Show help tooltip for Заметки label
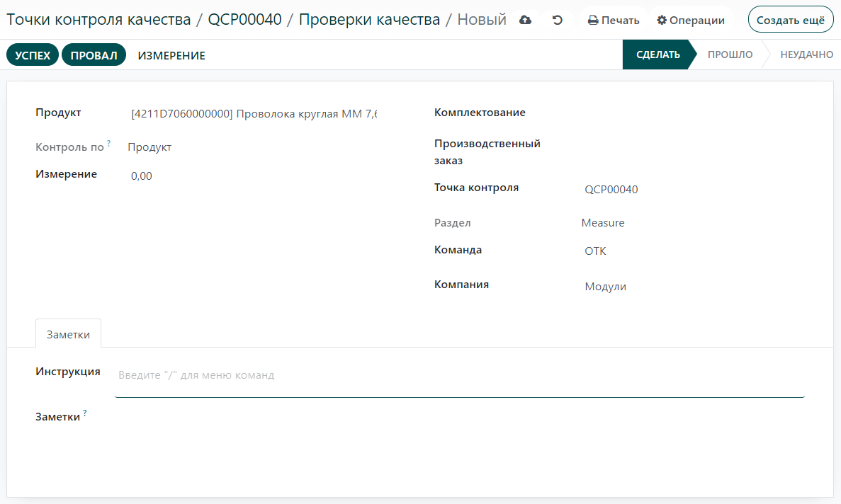The image size is (841, 504). (85, 413)
